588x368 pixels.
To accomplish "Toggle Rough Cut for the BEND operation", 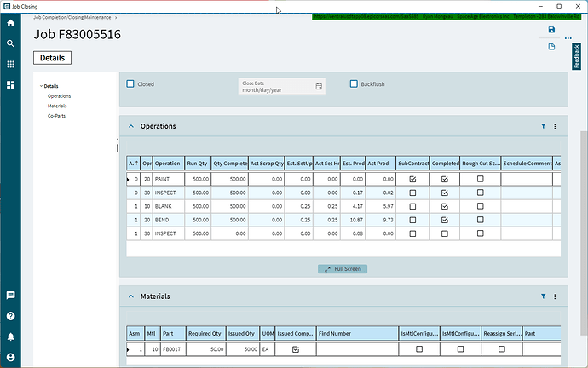I will pos(480,220).
